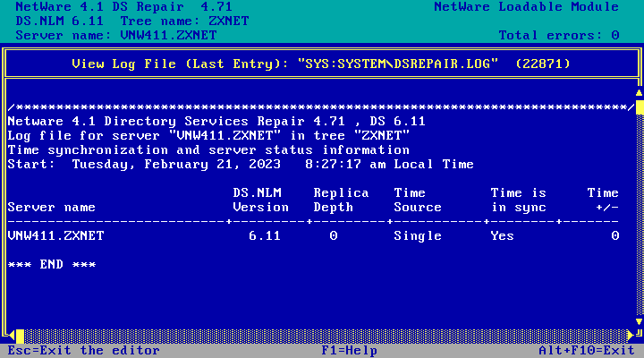
Task: Click 'DS.NLM 6.11' in header
Action: [60, 21]
